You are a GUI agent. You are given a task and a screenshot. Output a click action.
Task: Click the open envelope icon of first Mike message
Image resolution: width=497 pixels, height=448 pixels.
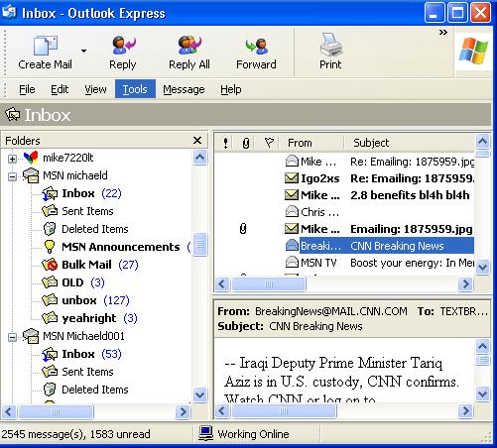click(x=292, y=162)
